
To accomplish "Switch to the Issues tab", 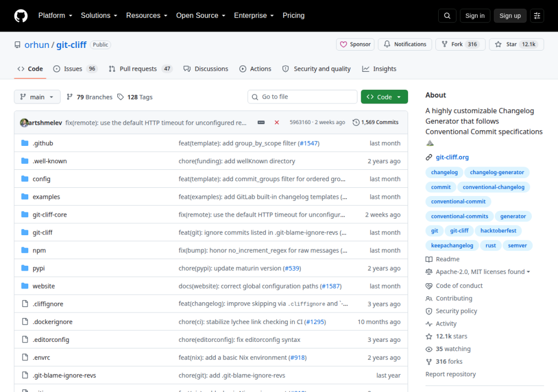I will click(x=75, y=69).
